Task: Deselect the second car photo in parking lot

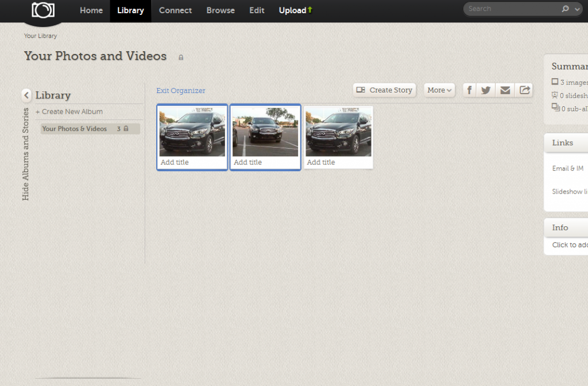Action: (x=265, y=132)
